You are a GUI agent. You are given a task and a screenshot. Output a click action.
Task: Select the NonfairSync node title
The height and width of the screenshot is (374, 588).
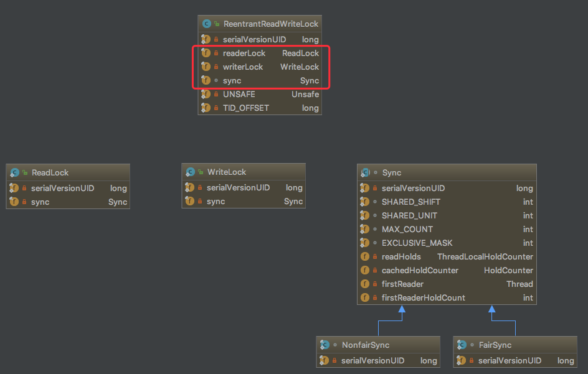pyautogui.click(x=366, y=345)
